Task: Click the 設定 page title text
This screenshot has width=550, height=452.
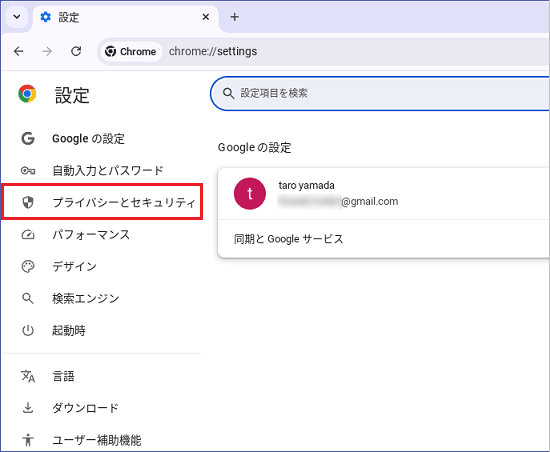Action: (x=72, y=95)
